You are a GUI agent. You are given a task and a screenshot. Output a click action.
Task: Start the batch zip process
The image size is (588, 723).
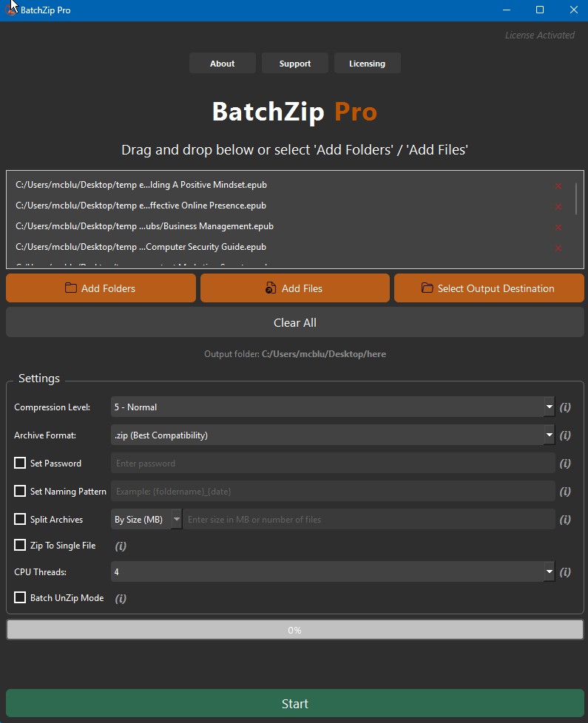pos(294,704)
